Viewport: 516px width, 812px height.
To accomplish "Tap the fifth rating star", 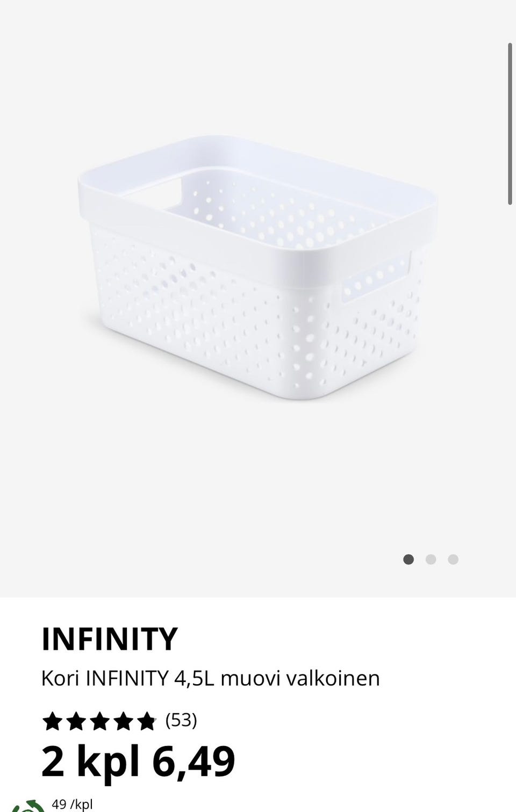I will point(146,721).
